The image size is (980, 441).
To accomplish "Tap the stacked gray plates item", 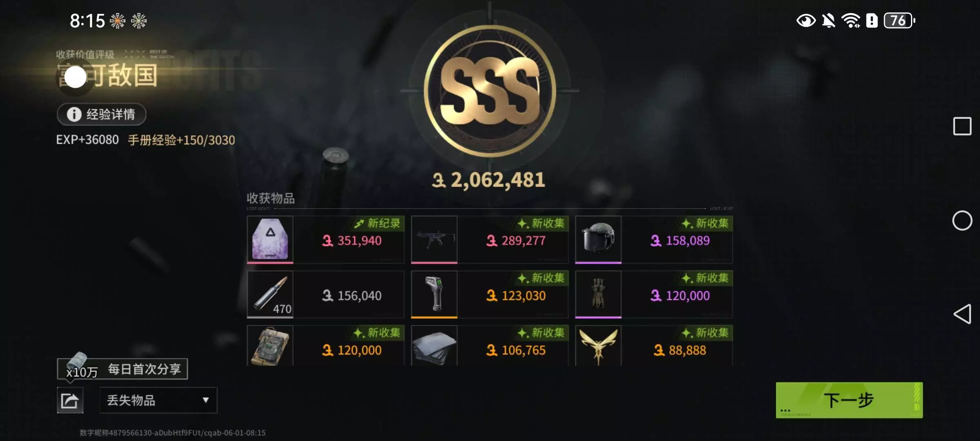I will [x=434, y=346].
